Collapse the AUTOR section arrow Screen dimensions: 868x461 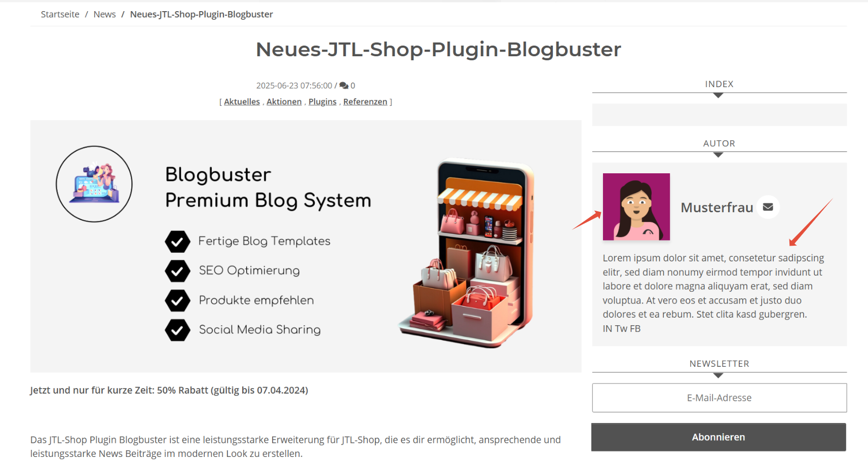point(718,155)
